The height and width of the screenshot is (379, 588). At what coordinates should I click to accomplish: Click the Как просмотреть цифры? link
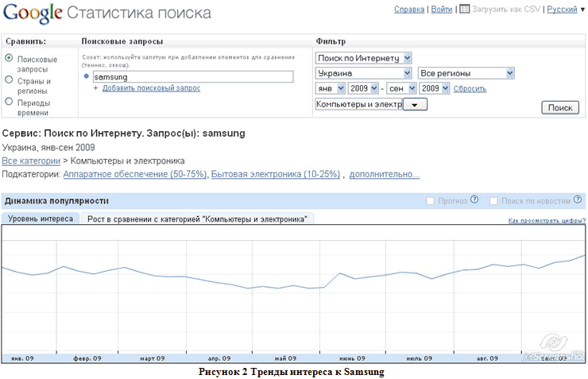[x=547, y=220]
